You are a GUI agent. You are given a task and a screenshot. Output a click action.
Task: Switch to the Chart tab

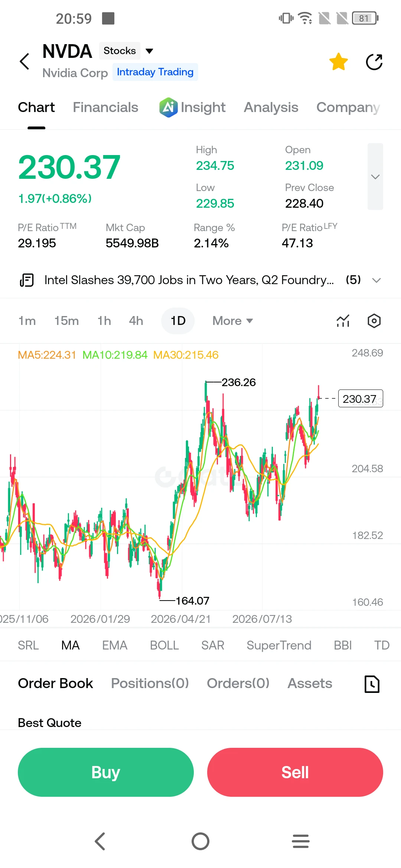coord(36,108)
